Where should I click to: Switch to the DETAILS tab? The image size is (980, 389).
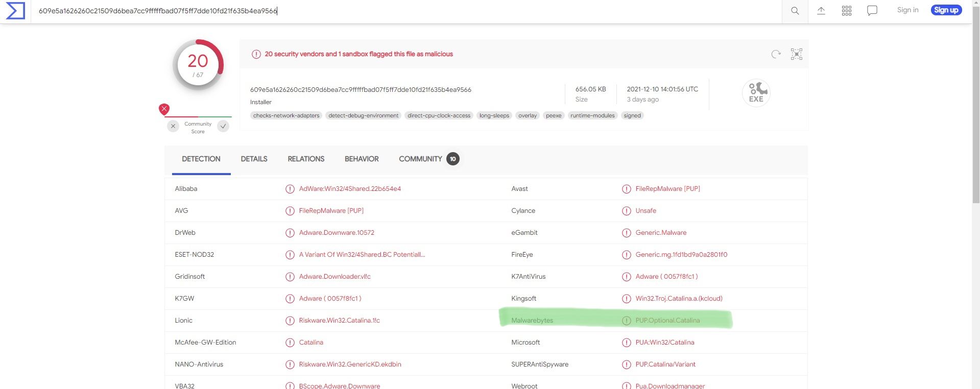click(254, 159)
